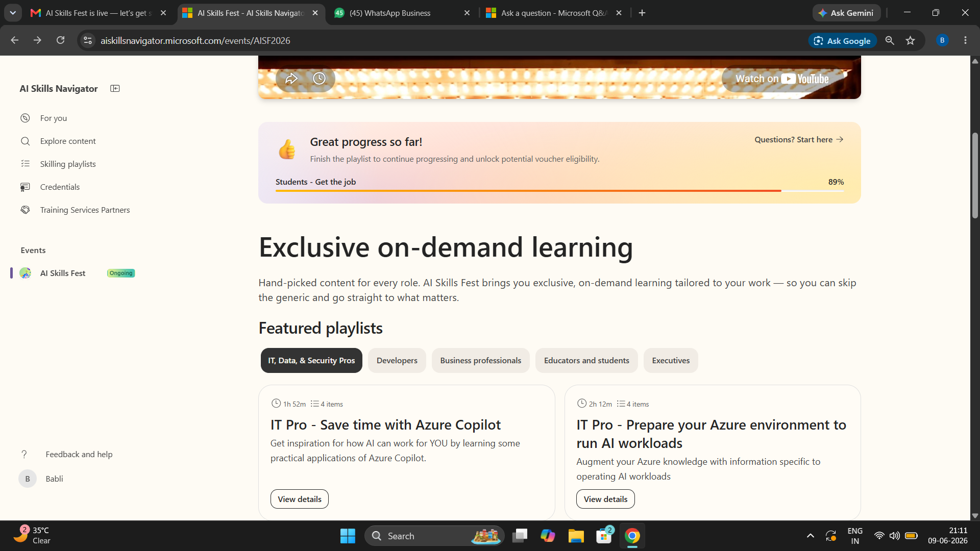
Task: Select IT, Data, & Security Pros filter
Action: click(311, 360)
